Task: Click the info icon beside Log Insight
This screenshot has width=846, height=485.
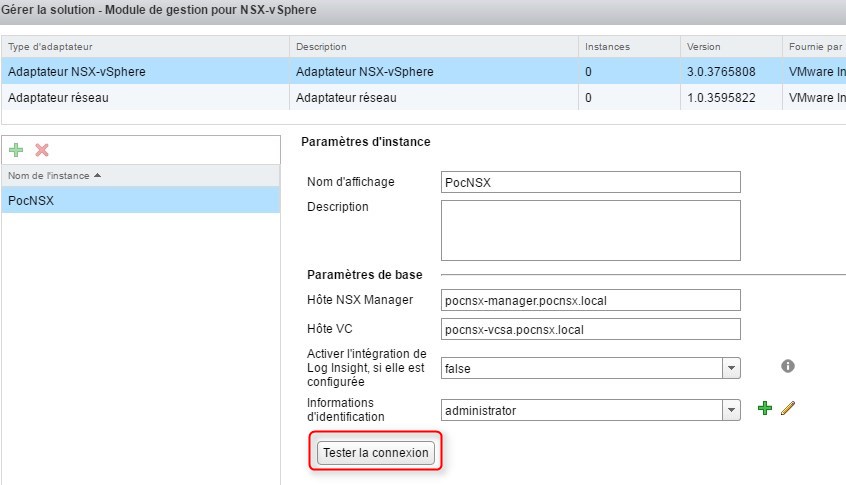Action: click(x=787, y=366)
